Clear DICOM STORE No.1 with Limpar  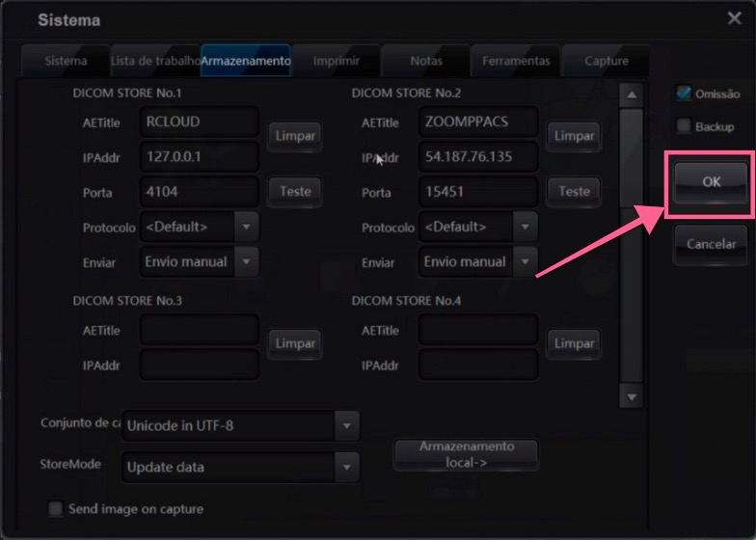tap(295, 136)
